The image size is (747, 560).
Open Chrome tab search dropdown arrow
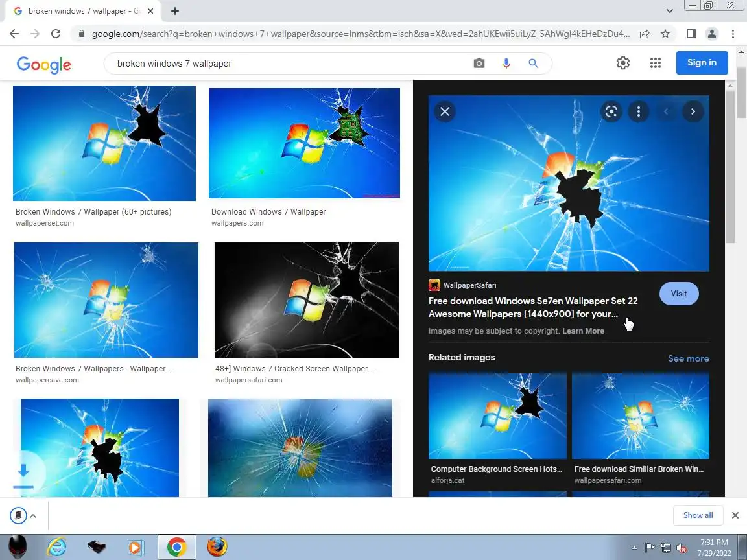tap(669, 10)
